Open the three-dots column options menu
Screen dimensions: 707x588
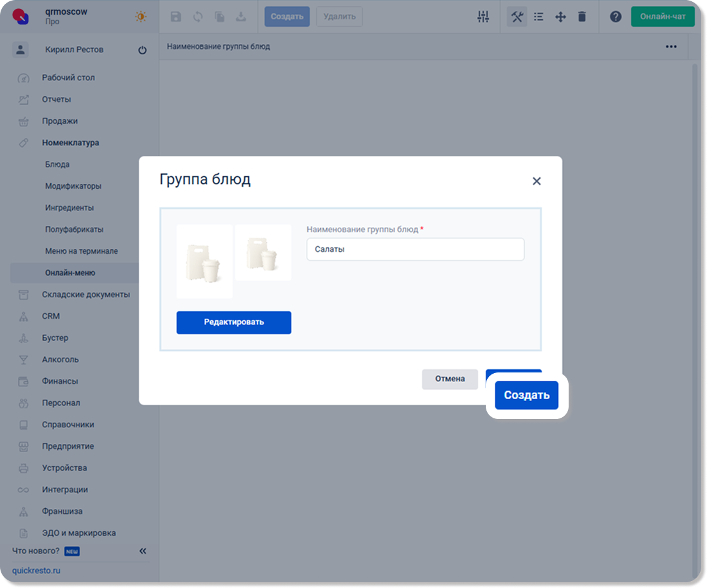(671, 47)
